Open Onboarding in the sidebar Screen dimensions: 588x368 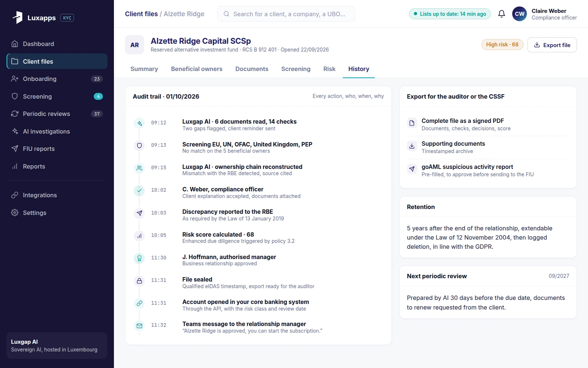[57, 79]
